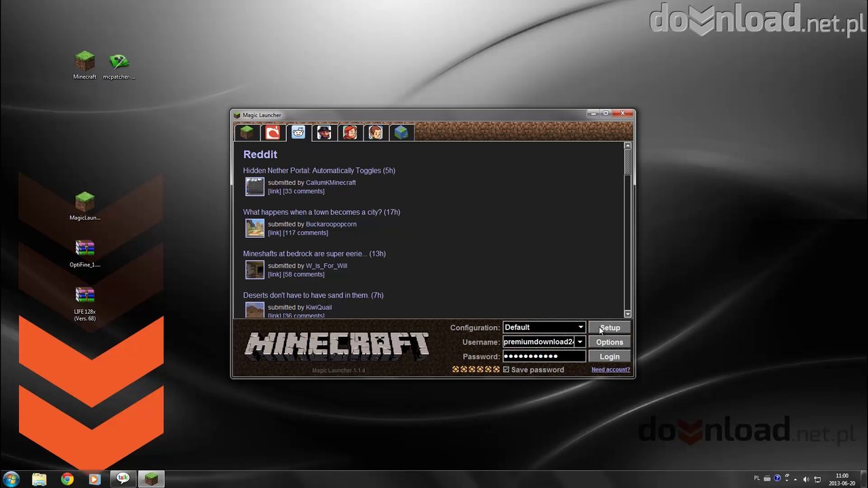Click the 'Reddit' heading text
The width and height of the screenshot is (868, 488).
[x=260, y=155]
